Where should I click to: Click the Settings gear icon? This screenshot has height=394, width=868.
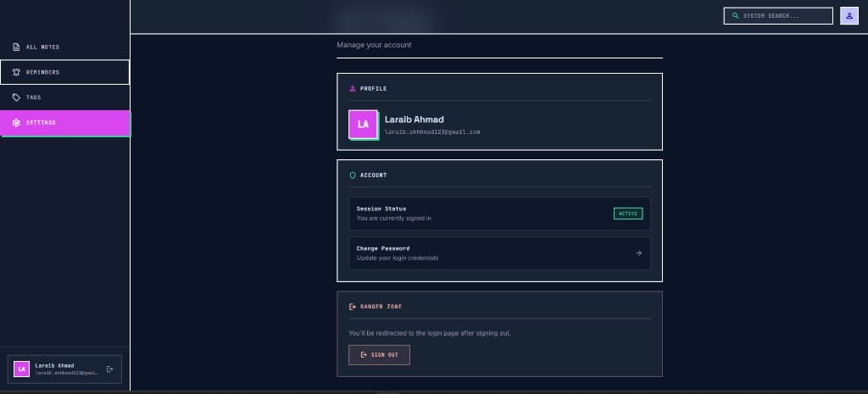coord(16,123)
